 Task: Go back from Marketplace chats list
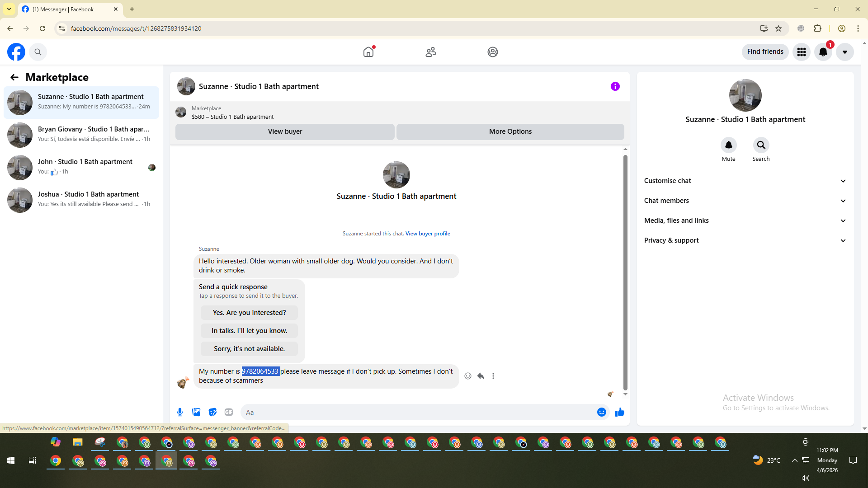coord(14,77)
